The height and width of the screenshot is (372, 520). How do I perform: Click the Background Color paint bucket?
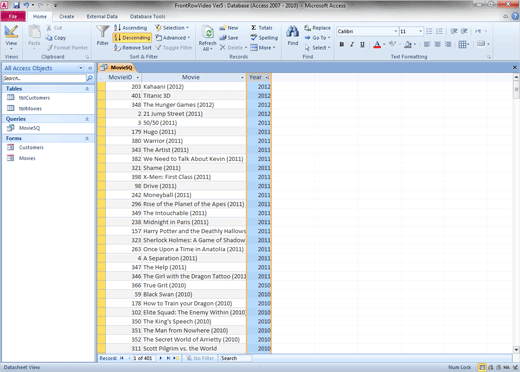(408, 44)
